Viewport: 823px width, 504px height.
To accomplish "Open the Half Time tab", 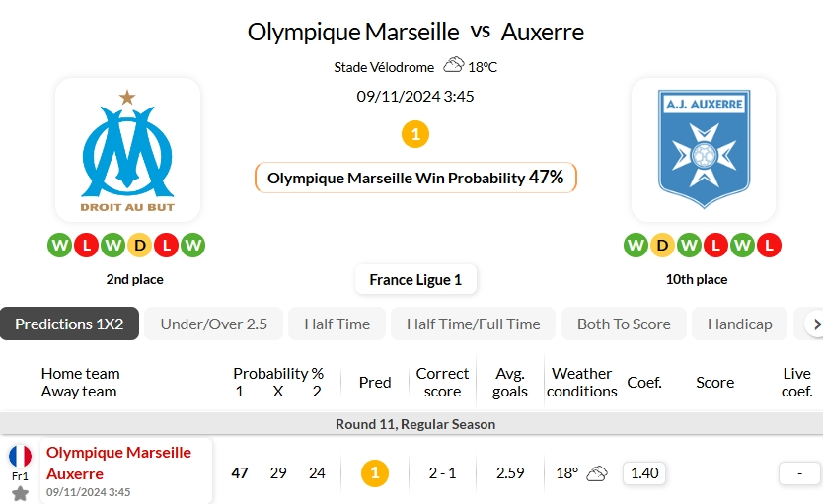I will [x=337, y=324].
